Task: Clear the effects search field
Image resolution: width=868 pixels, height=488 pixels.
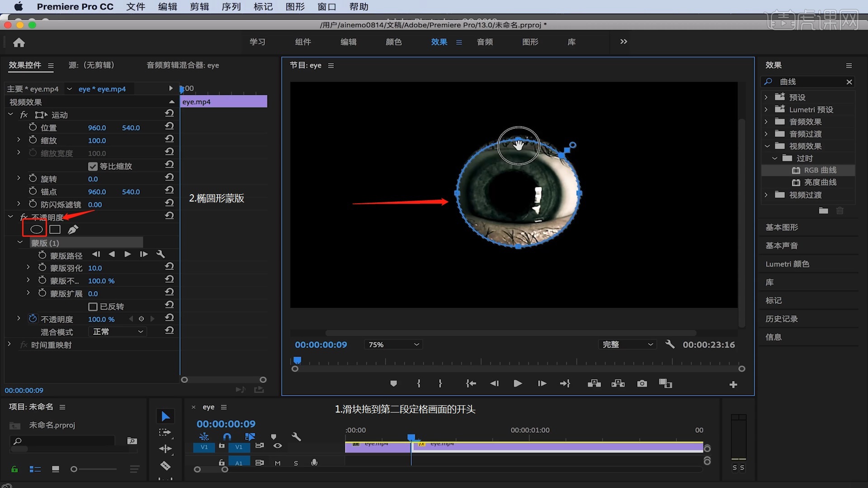Action: (849, 82)
